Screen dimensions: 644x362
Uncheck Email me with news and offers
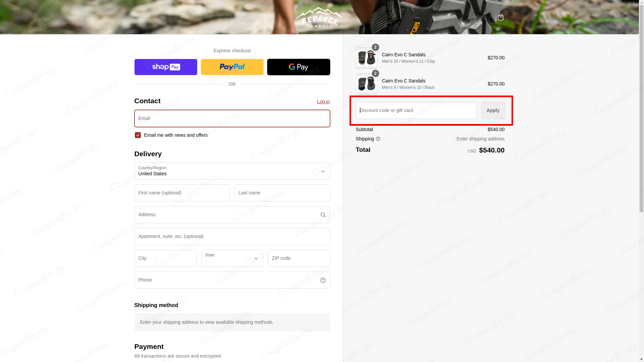[x=138, y=135]
